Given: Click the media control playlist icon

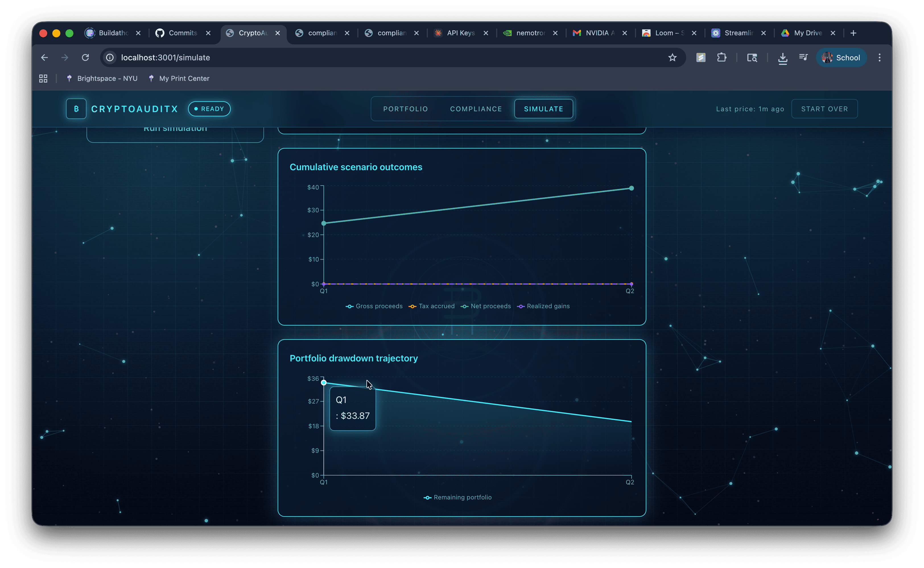Looking at the screenshot, I should pyautogui.click(x=803, y=57).
